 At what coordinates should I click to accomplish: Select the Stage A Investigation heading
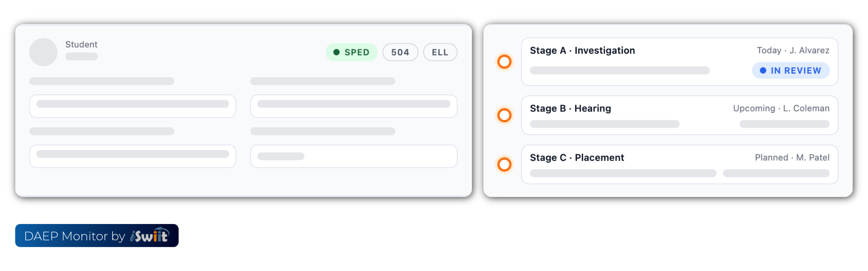coord(583,51)
